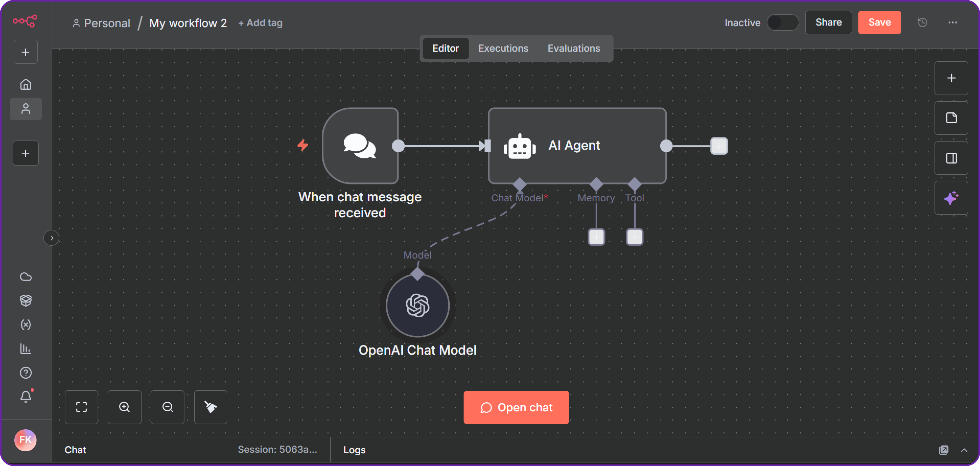Open the Variables icon in sidebar
980x466 pixels.
(26, 324)
